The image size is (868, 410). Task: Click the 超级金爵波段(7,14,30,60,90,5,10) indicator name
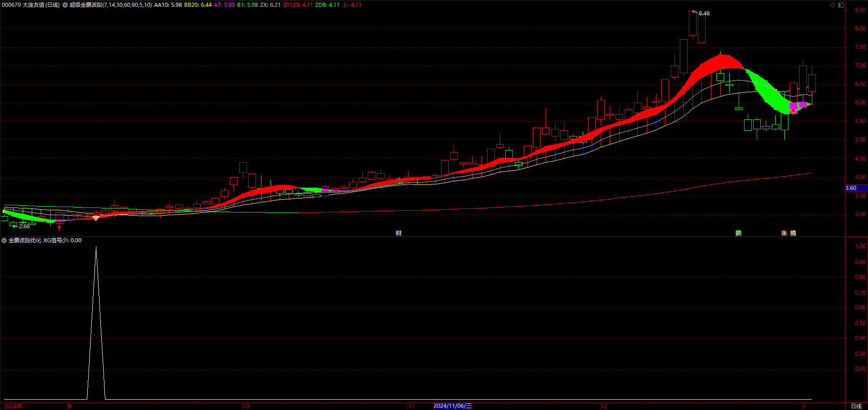(111, 5)
